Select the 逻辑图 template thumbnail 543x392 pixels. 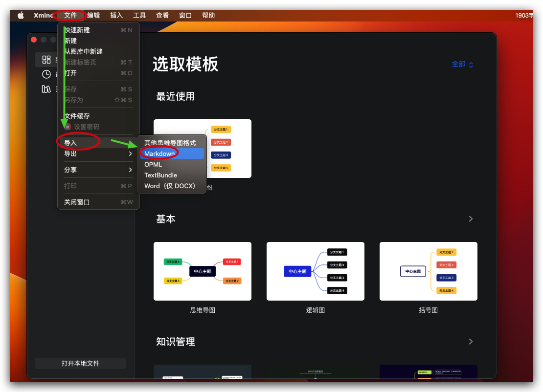pos(316,271)
